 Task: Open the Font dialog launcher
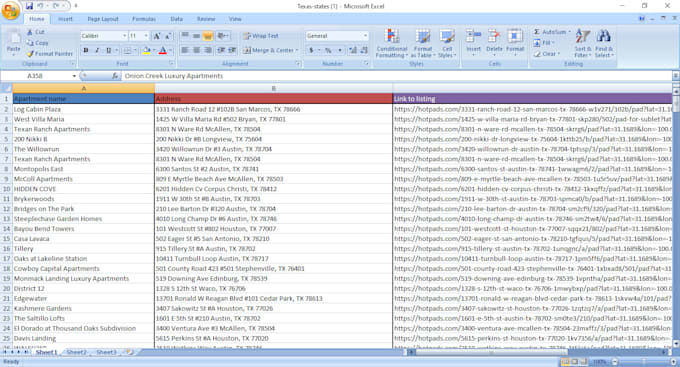point(171,64)
